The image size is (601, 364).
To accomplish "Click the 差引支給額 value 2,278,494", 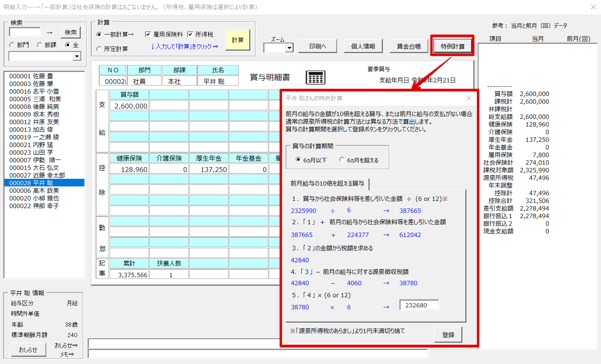I will click(534, 208).
